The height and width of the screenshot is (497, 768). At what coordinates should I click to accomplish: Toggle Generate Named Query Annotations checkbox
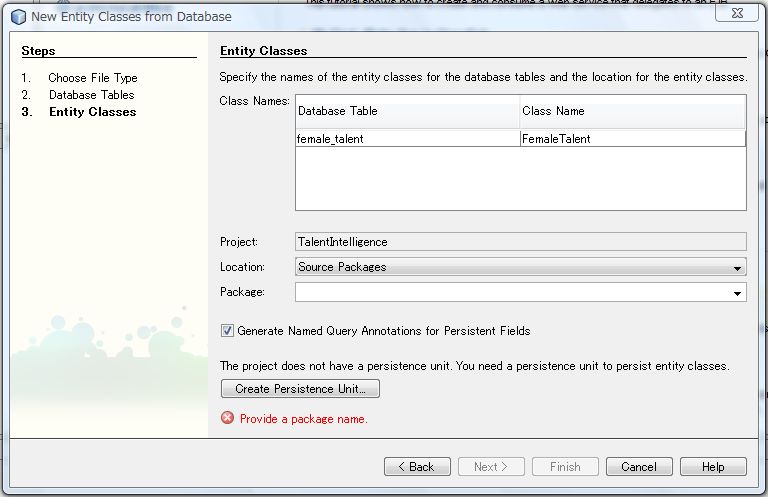(x=227, y=330)
